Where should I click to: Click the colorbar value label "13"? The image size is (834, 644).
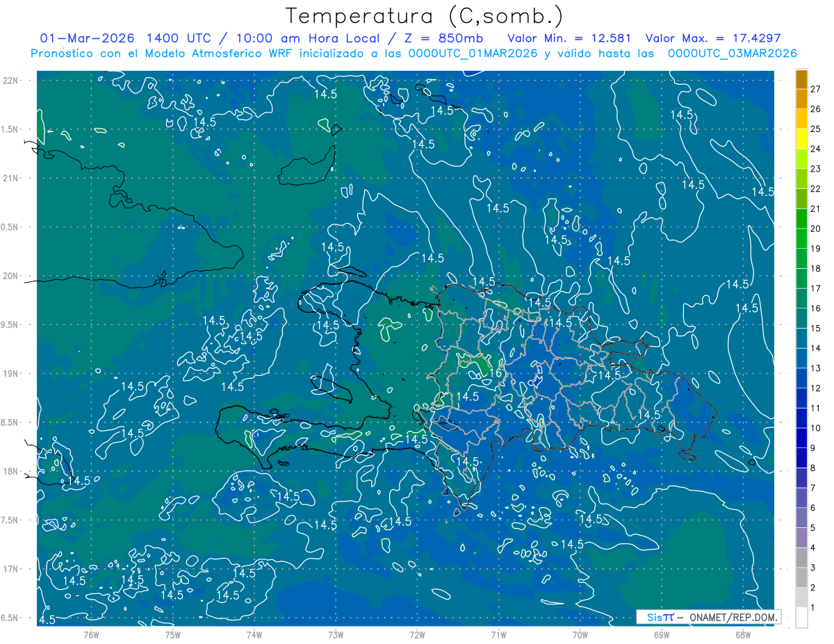(816, 368)
